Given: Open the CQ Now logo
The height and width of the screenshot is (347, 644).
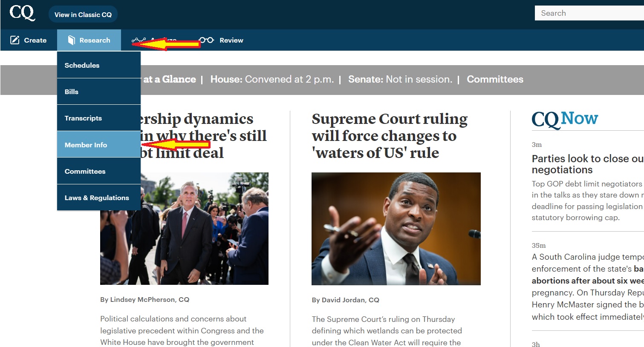Looking at the screenshot, I should (x=565, y=119).
